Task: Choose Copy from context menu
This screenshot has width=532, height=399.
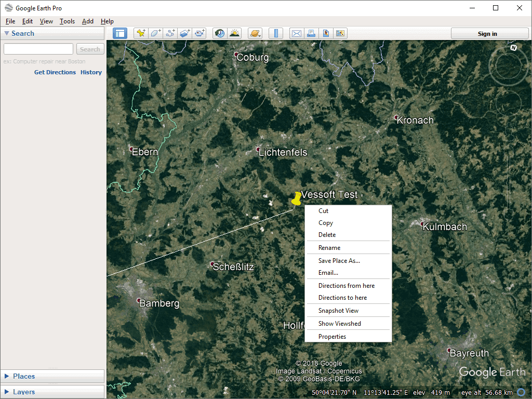Action: coord(348,223)
